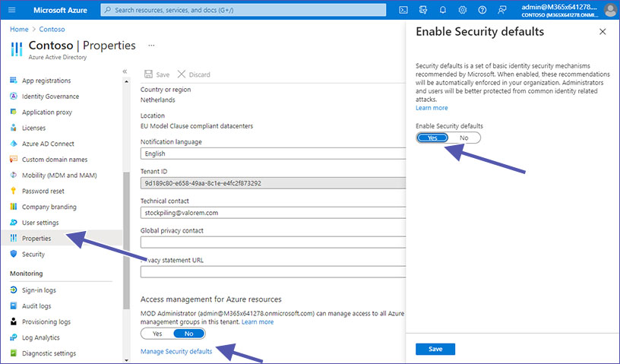Click the Mobility (MDM and MAM) icon
Viewport: 620px width, 364px height.
[x=14, y=176]
